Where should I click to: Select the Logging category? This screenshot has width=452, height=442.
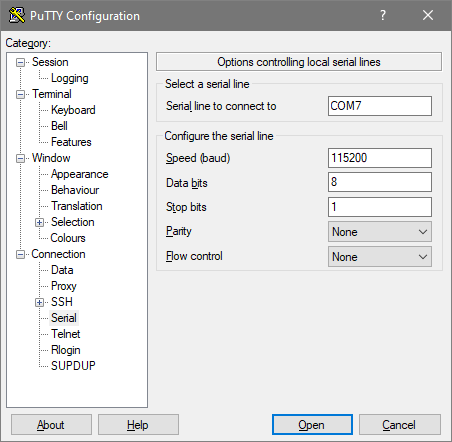click(70, 78)
